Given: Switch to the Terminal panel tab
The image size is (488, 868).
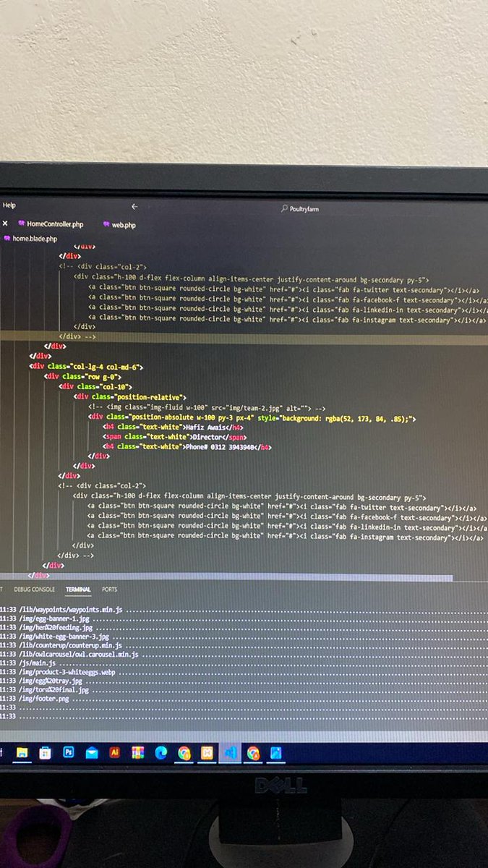Looking at the screenshot, I should tap(78, 590).
